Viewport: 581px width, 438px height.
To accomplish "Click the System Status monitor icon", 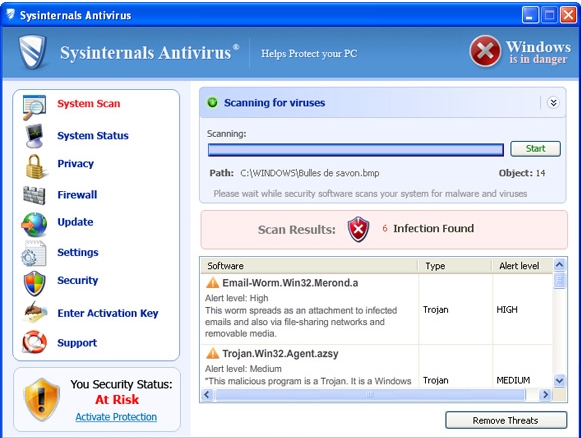I will pos(34,136).
